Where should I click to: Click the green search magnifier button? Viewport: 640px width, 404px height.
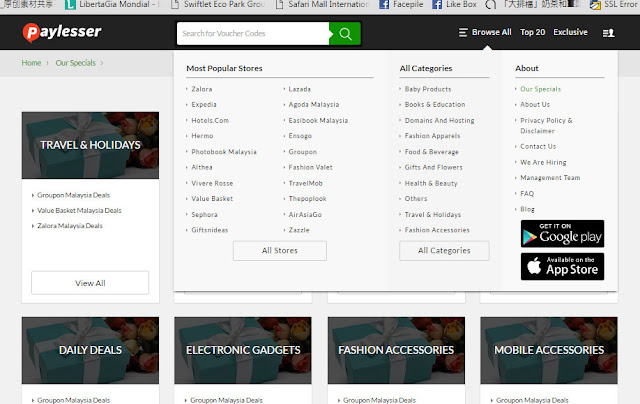[x=345, y=33]
